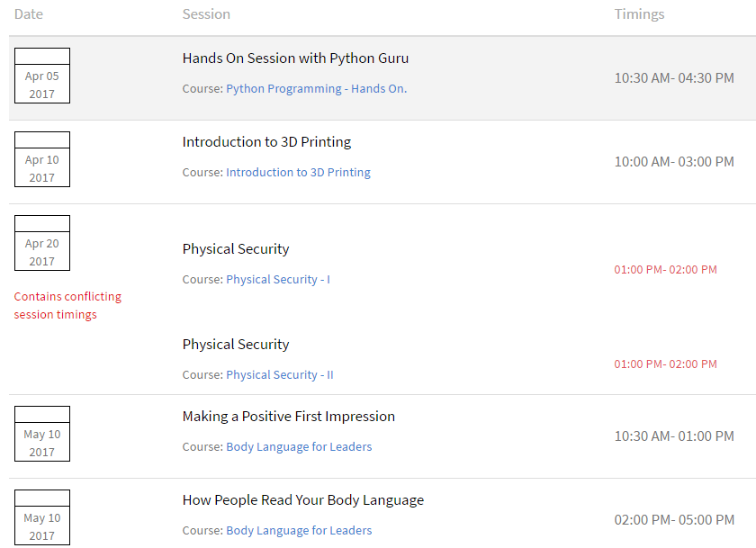Screen dimensions: 756x548
Task: Open the Physical Security - II course link
Action: point(282,374)
